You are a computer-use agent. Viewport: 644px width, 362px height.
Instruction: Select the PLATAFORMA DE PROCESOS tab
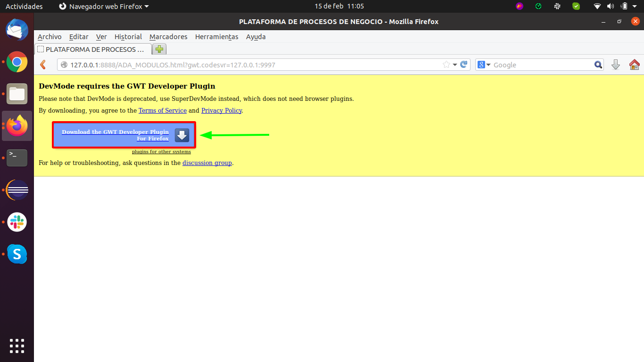[x=93, y=49]
